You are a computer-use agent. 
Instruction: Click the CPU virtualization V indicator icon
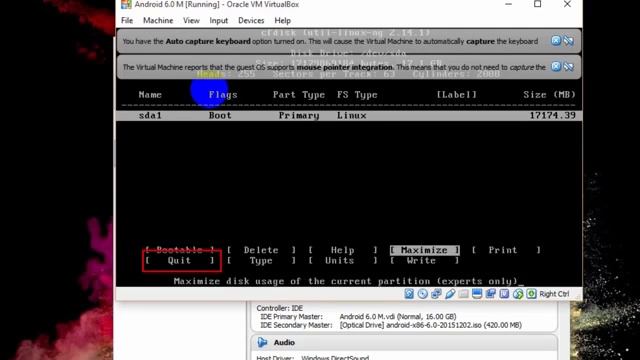(x=504, y=294)
